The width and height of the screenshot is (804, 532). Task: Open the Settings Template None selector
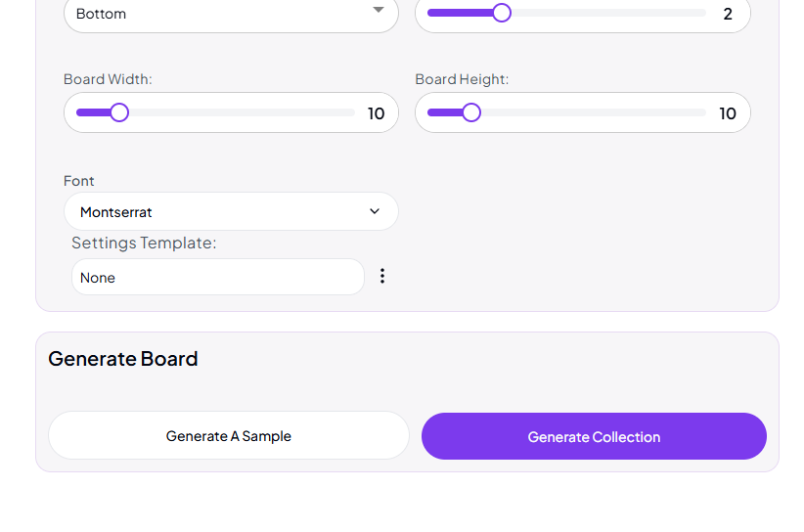click(217, 278)
